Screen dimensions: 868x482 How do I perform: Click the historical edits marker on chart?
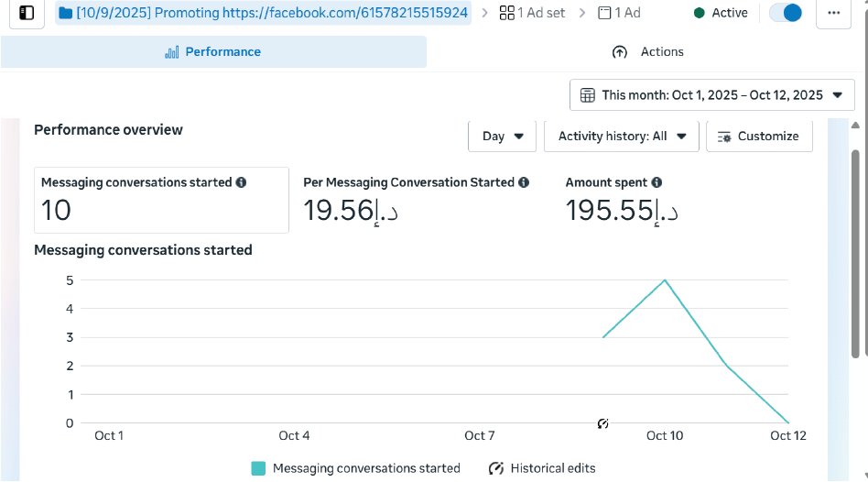click(x=602, y=423)
